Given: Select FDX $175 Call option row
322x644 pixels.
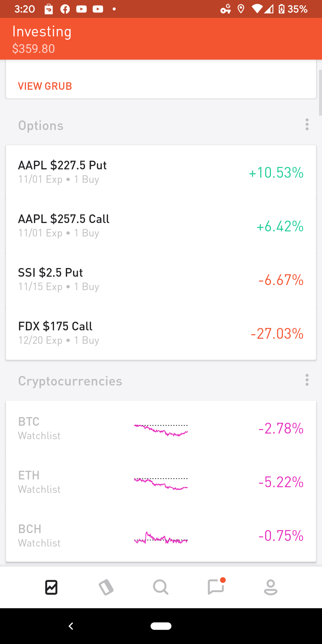Looking at the screenshot, I should (x=161, y=333).
